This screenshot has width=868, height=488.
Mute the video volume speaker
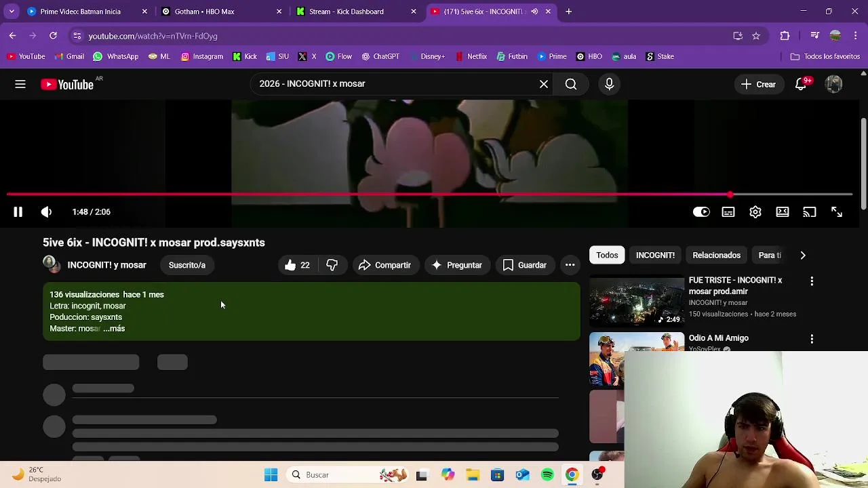(x=46, y=212)
